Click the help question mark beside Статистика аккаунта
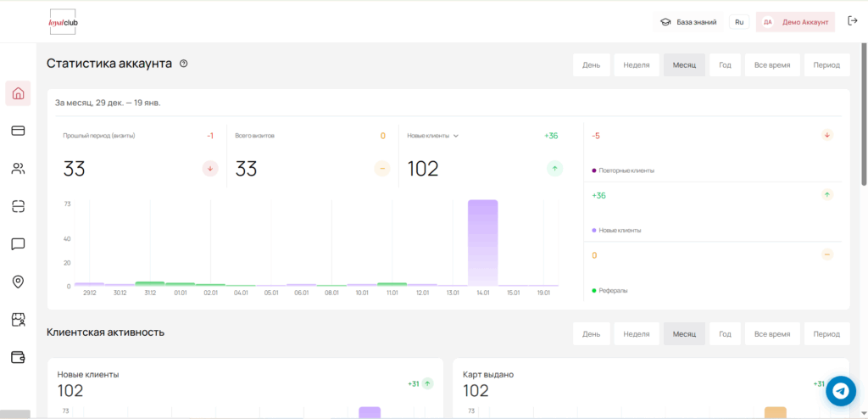868x419 pixels. click(x=184, y=64)
